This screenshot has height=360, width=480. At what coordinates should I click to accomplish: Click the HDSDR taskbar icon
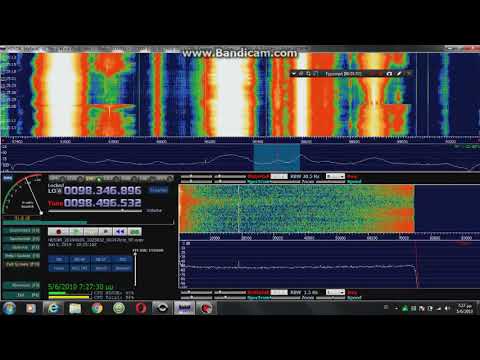(x=184, y=308)
